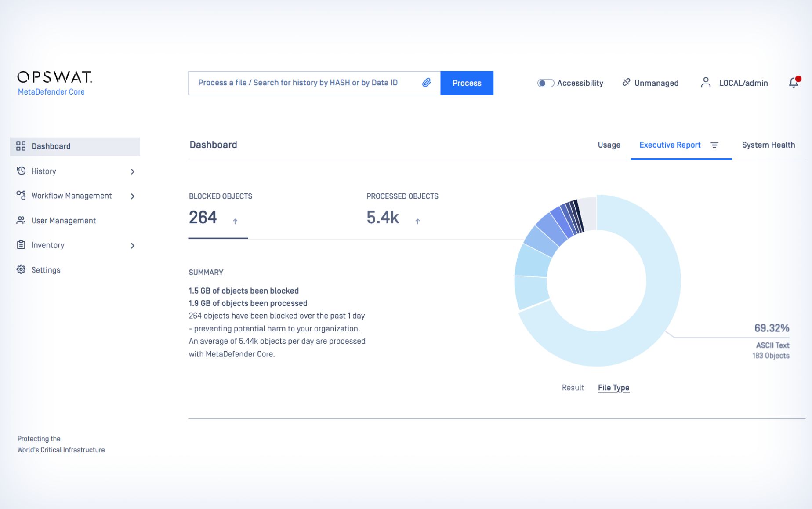Click the Unmanaged link status icon
Image resolution: width=812 pixels, height=509 pixels.
pyautogui.click(x=627, y=83)
